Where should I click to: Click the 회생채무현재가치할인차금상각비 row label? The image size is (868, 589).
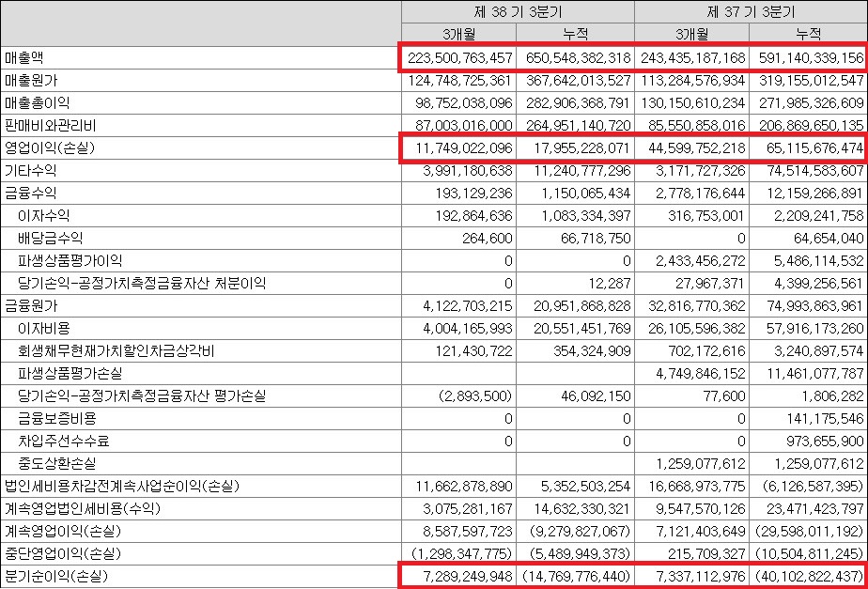point(116,351)
